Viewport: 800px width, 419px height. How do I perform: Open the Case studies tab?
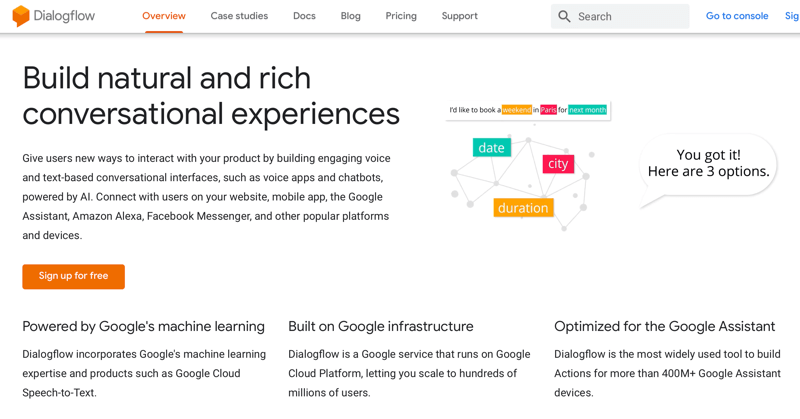click(239, 16)
